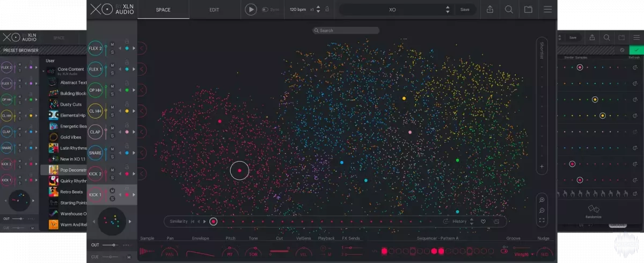
Task: Save the current preset
Action: click(x=464, y=10)
